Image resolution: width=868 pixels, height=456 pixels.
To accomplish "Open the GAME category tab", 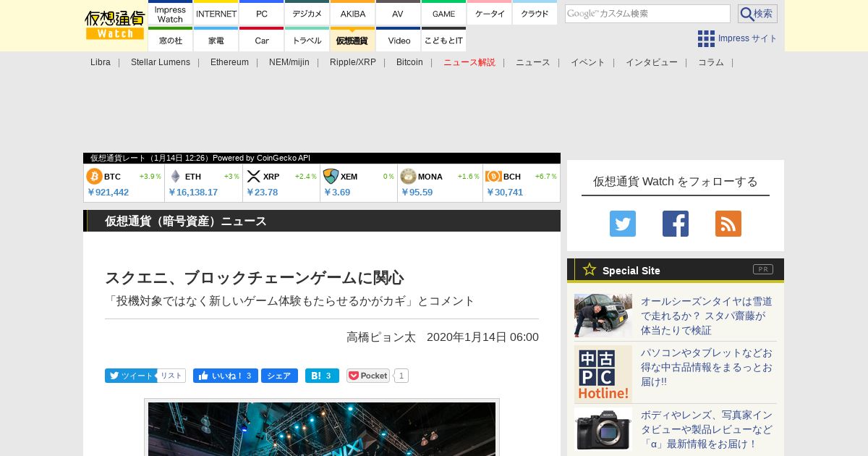I will tap(443, 14).
